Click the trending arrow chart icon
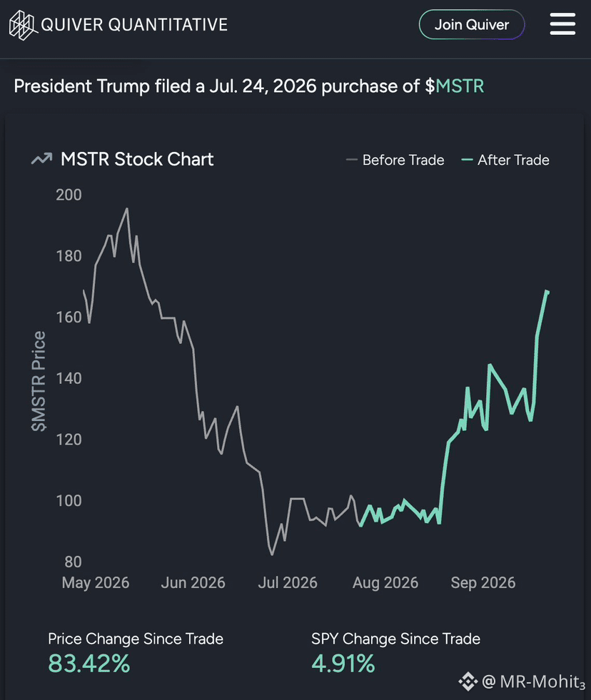Screen dimensions: 591x700 42,159
